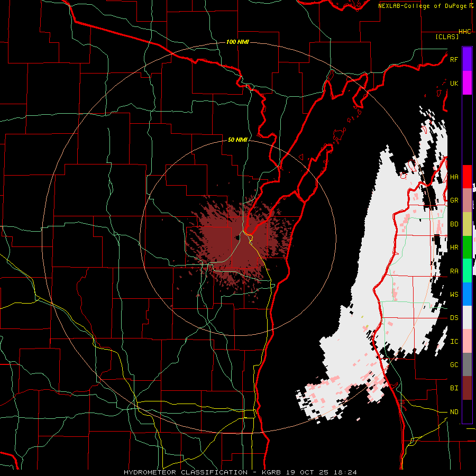
Task: Click the UK magenta legend swatch
Action: 467,83
